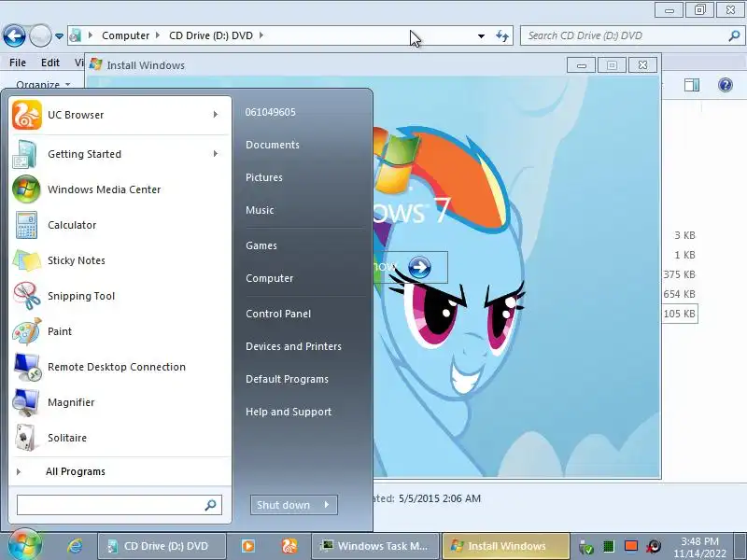Open Pictures from Start menu
747x560 pixels.
[264, 177]
